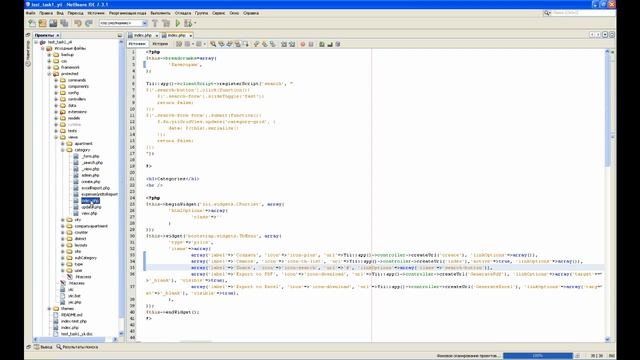Select admin.php in project tree

click(x=90, y=175)
